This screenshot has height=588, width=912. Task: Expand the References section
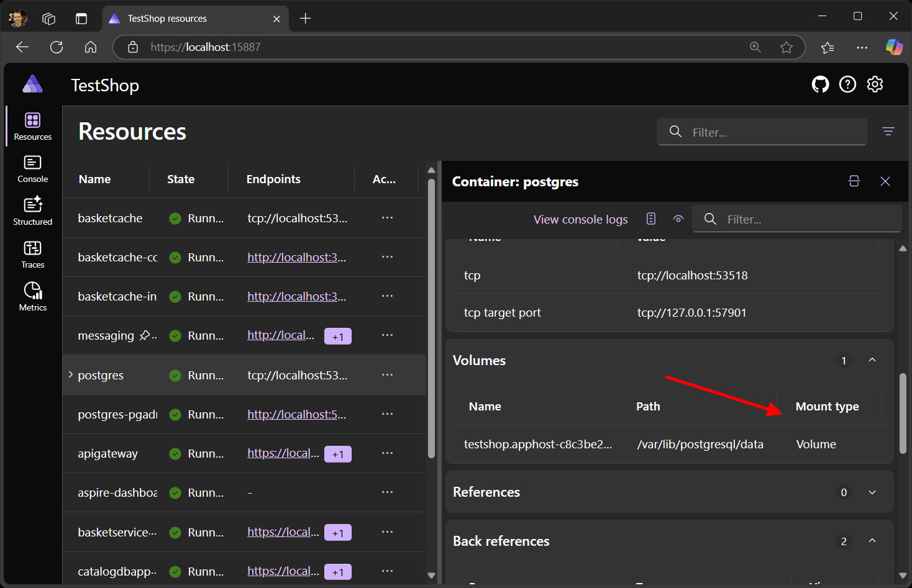[x=872, y=492]
